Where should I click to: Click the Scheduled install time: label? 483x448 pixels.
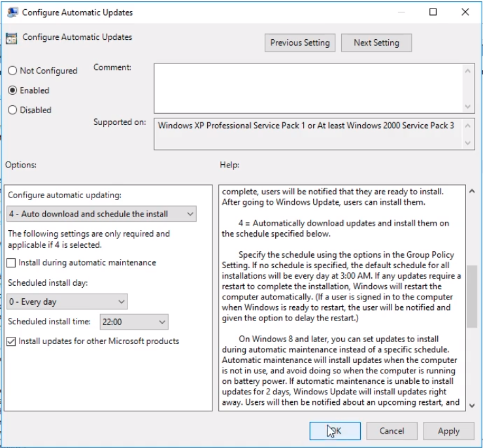point(49,321)
